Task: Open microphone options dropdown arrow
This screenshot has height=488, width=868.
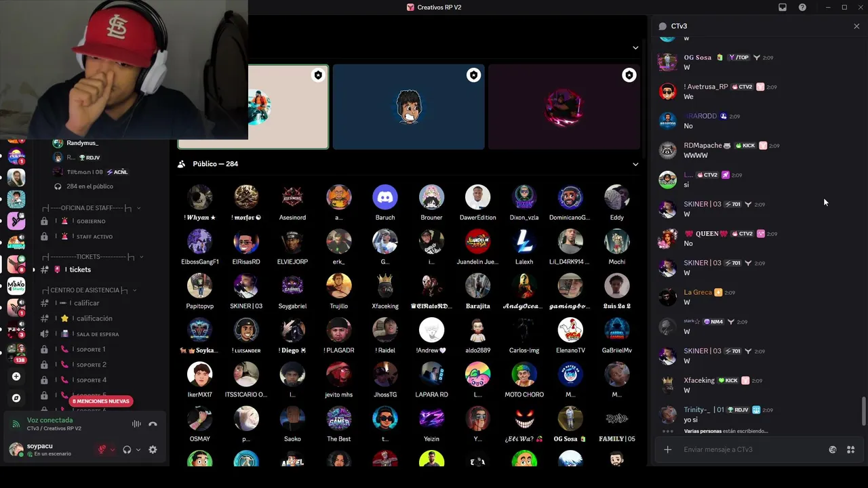Action: [x=113, y=449]
